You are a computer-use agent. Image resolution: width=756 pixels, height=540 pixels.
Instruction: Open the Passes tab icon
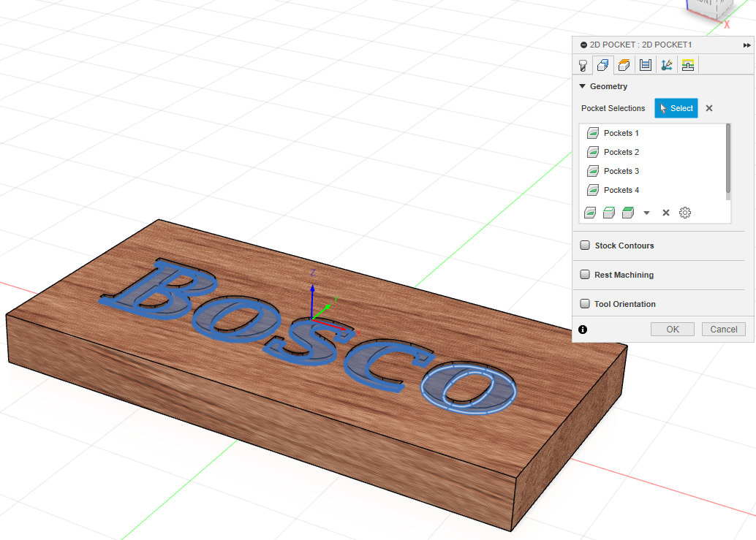click(646, 65)
